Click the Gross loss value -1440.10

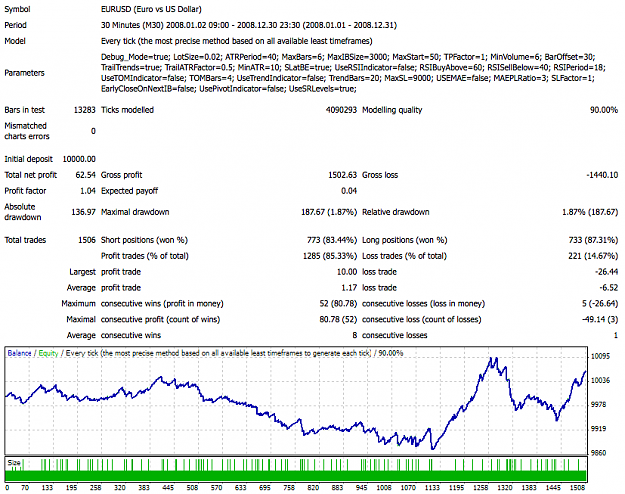602,175
